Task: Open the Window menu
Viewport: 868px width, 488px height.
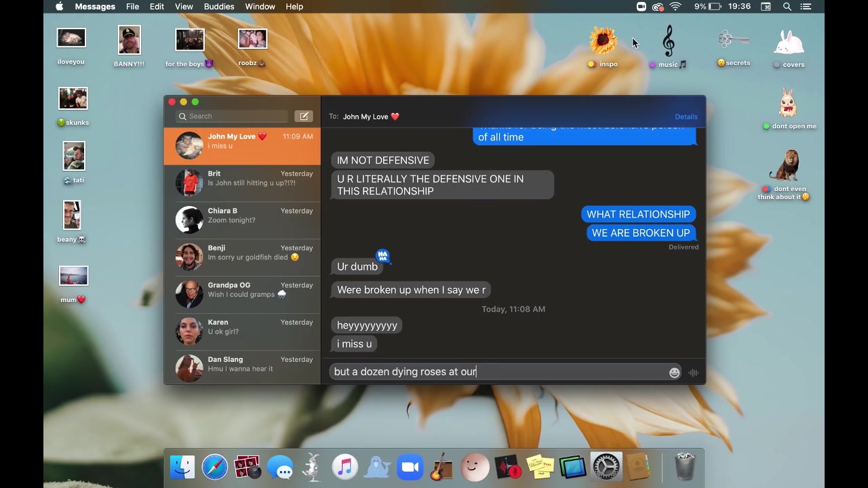Action: [260, 7]
